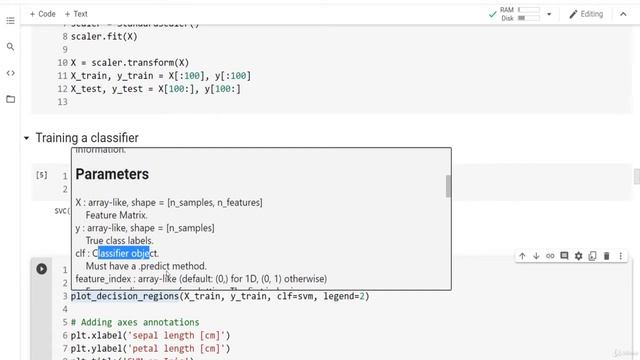Click the 'Must have a .predict method.' line
The image size is (640, 360).
click(x=146, y=266)
